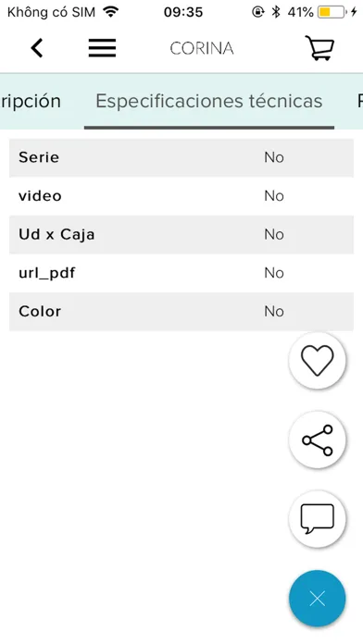Open the chat comment bubble
This screenshot has height=644, width=363.
coord(317,519)
